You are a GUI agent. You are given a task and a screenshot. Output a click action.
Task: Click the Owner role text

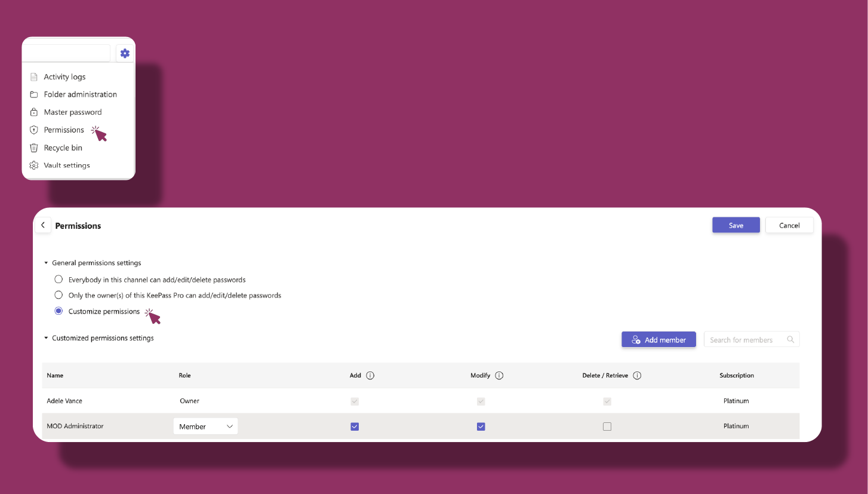(x=189, y=401)
